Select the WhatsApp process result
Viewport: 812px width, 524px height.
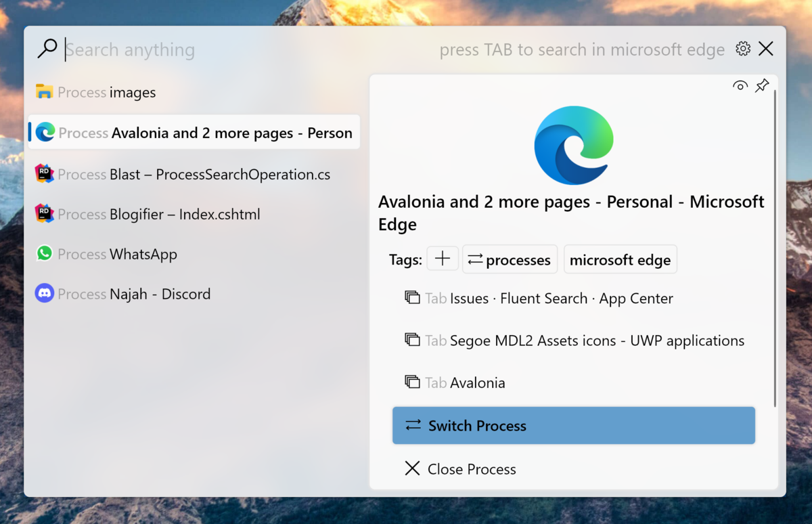[x=194, y=254]
